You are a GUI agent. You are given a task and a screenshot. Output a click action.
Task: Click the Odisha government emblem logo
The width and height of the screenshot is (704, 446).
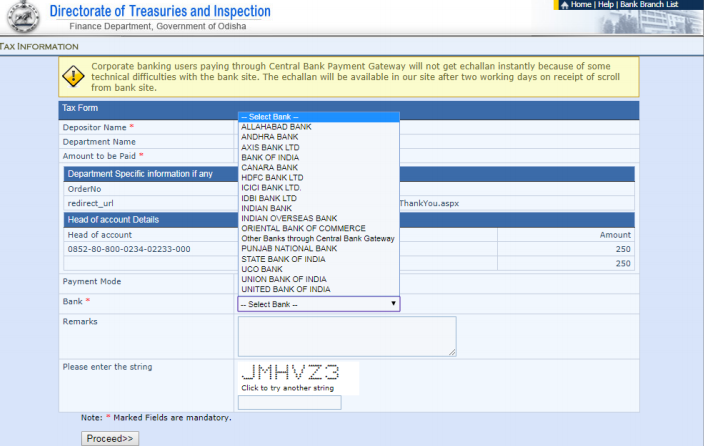coord(22,17)
